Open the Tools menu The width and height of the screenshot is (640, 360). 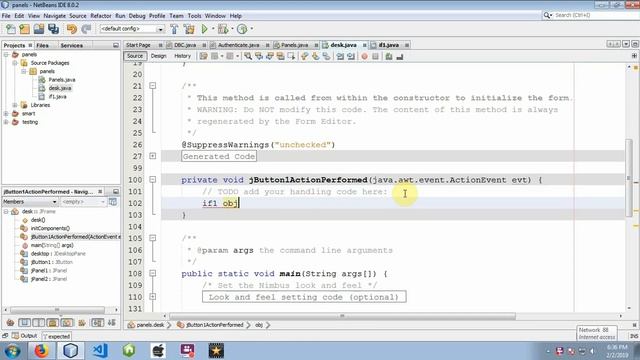(194, 16)
